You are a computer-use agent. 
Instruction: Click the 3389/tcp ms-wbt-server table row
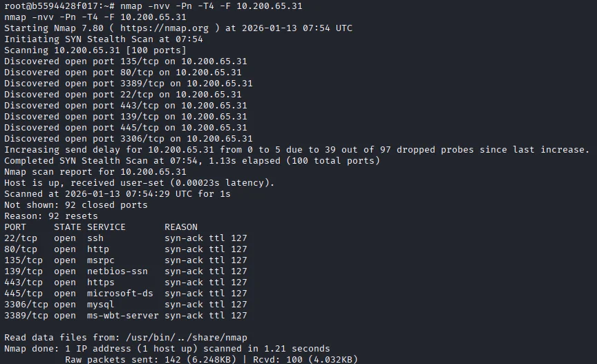click(125, 316)
